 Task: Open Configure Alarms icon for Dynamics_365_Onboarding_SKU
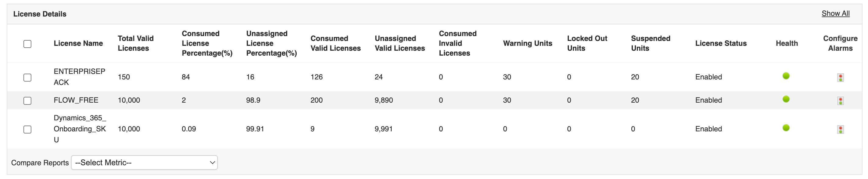click(x=840, y=129)
